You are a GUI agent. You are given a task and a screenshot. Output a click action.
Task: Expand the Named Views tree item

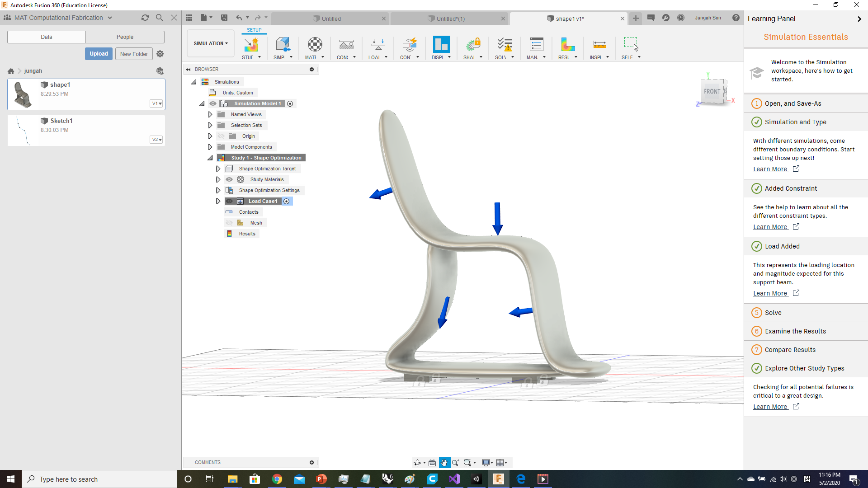click(x=209, y=114)
